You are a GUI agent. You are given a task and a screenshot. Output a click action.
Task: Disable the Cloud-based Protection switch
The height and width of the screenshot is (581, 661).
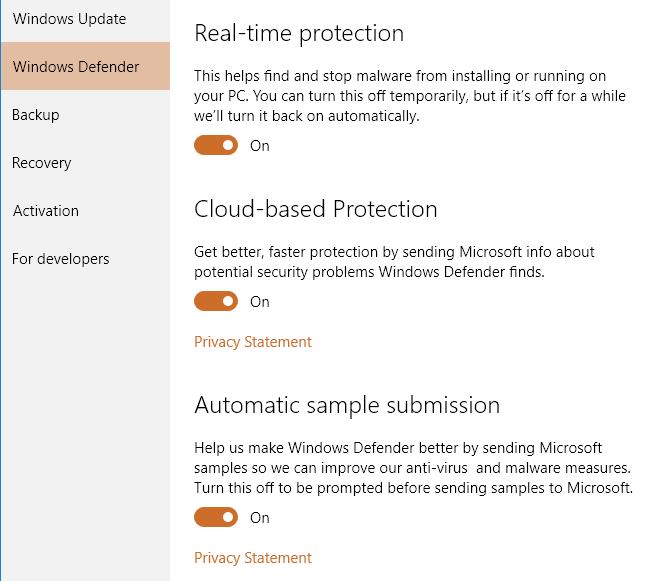[216, 302]
